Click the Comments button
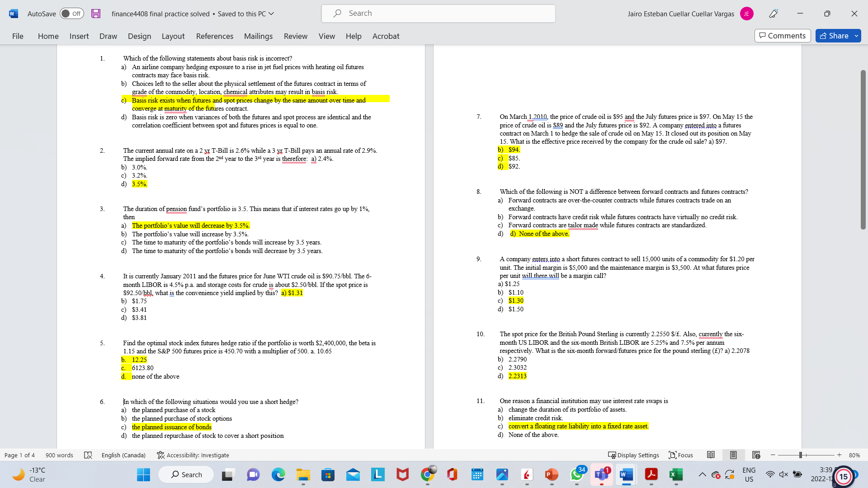This screenshot has height=488, width=868. [782, 36]
